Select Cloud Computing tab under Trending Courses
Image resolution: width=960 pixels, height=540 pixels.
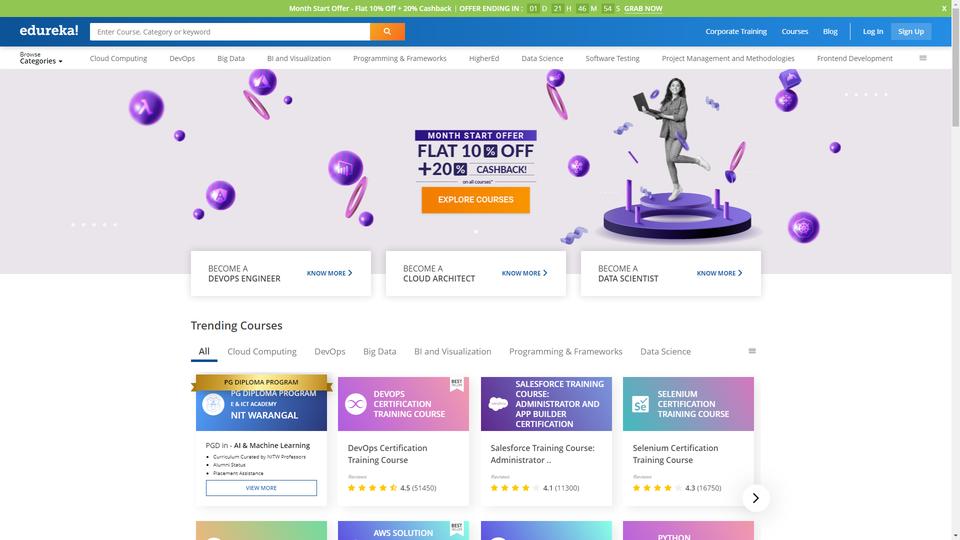click(262, 351)
